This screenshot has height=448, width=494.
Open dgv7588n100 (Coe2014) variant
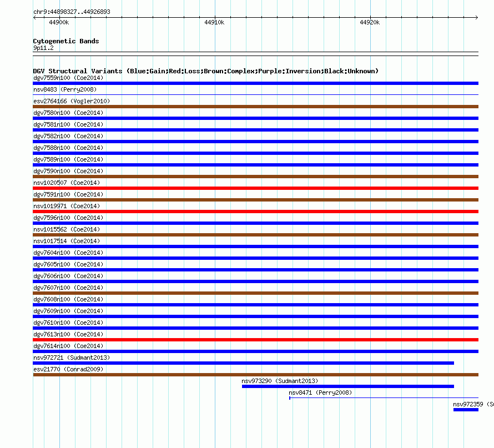[x=68, y=148]
